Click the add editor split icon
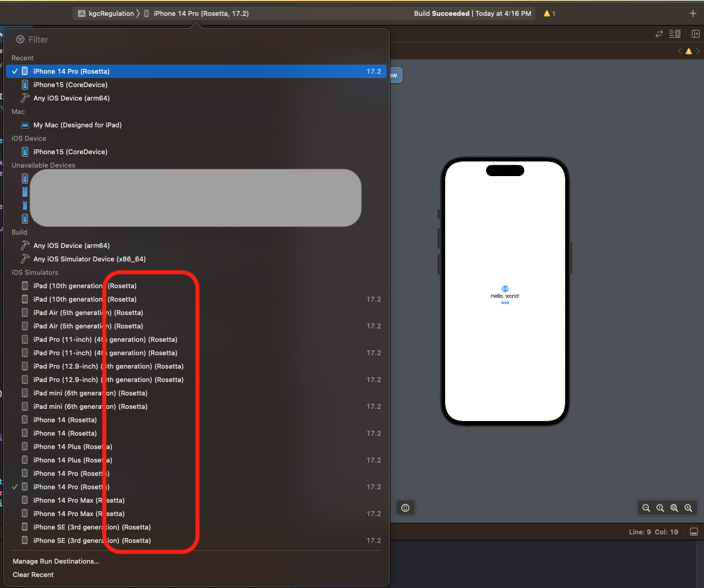This screenshot has width=704, height=588. (695, 34)
